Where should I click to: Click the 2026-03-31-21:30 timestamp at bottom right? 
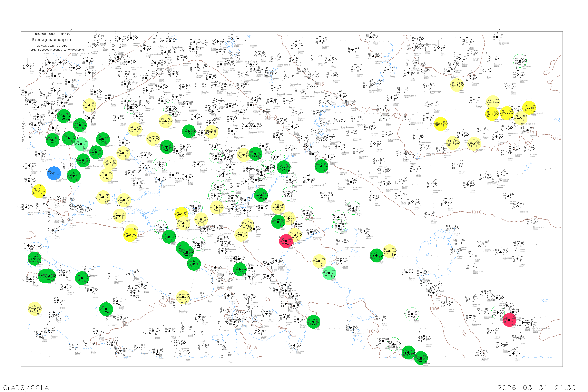[x=536, y=387]
